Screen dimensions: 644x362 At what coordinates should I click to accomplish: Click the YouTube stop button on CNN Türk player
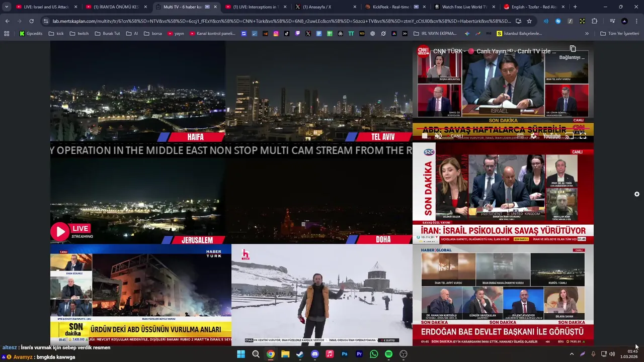tap(425, 136)
